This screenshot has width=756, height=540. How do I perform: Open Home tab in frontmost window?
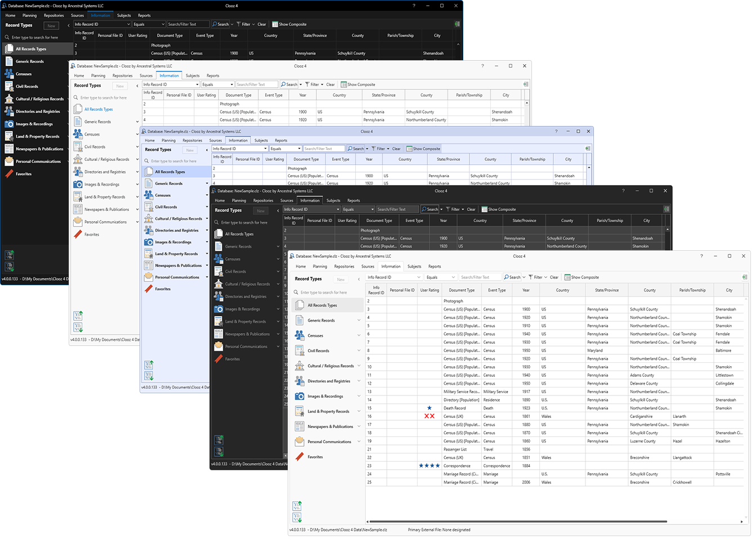[301, 267]
